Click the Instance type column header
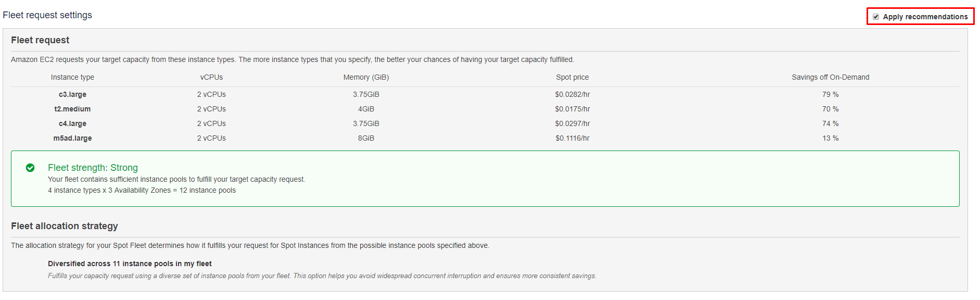The image size is (980, 300). coord(72,77)
